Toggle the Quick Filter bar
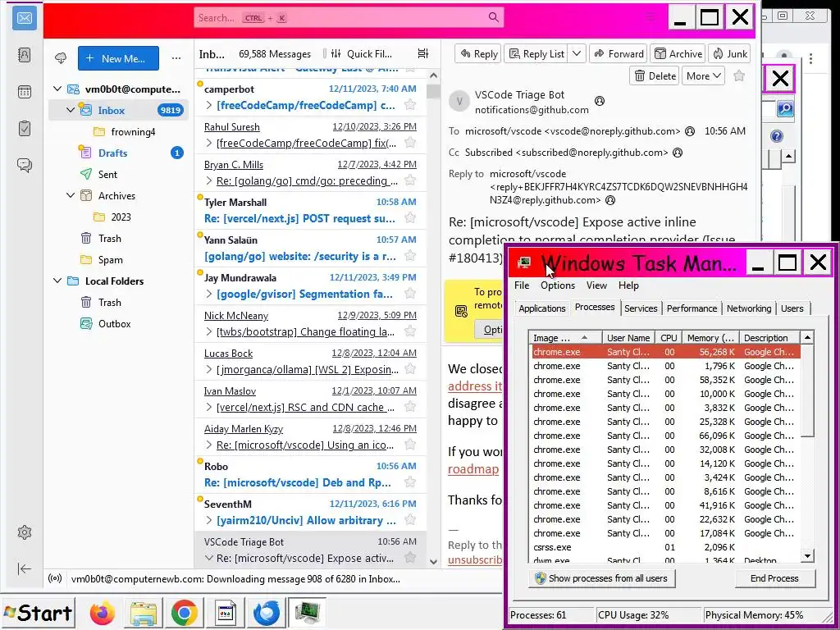This screenshot has height=630, width=840. [362, 53]
